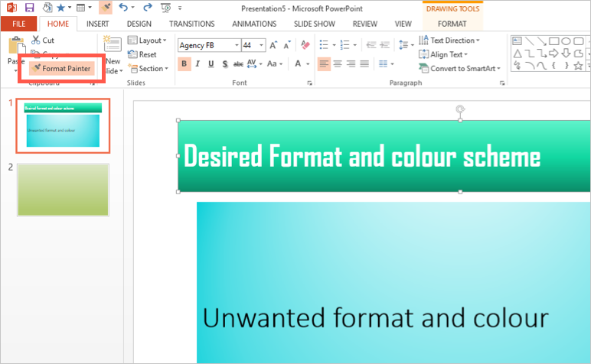The image size is (591, 364).
Task: Click the Cut command
Action: pos(43,40)
